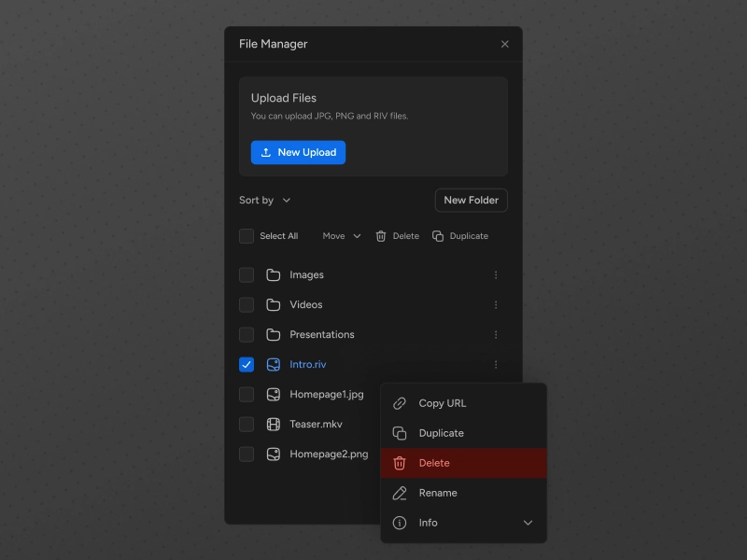Click the link icon beside Copy URL
747x560 pixels.
pos(400,403)
